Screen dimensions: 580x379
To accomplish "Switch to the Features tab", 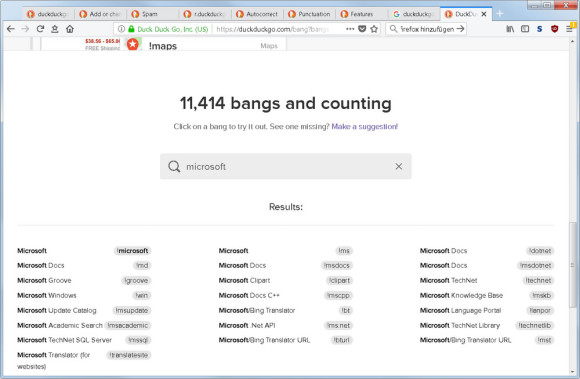I will click(x=361, y=14).
